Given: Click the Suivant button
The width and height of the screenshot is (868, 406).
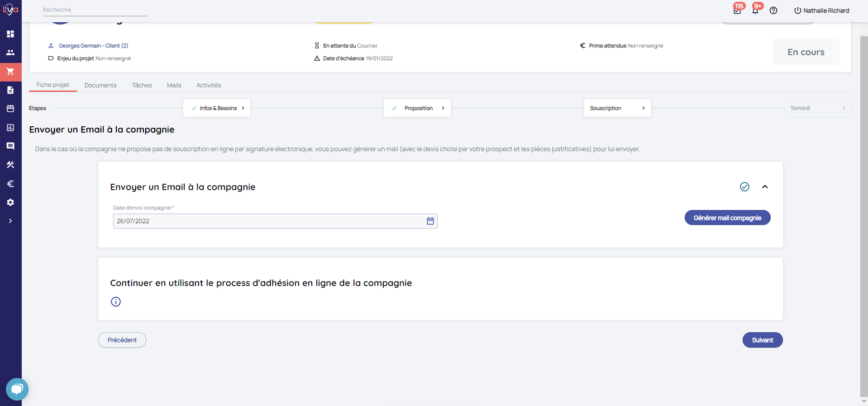Looking at the screenshot, I should [x=762, y=340].
